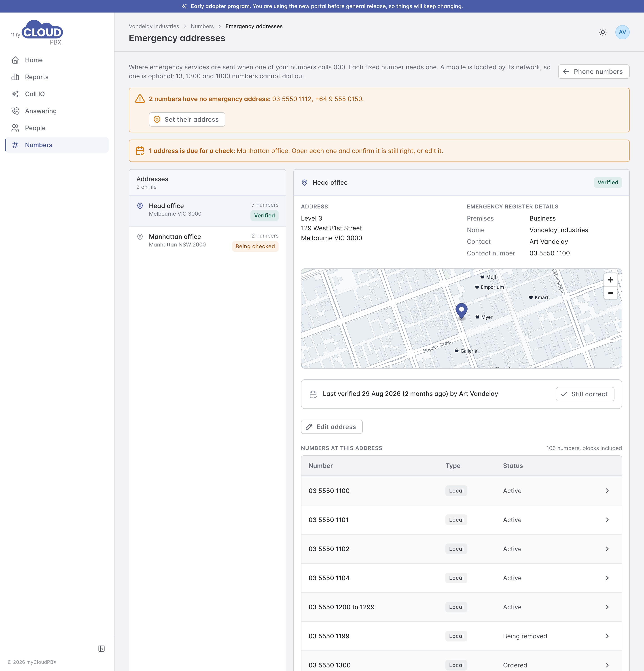Click the warning triangle icon in the alert
The image size is (644, 671).
(x=140, y=99)
